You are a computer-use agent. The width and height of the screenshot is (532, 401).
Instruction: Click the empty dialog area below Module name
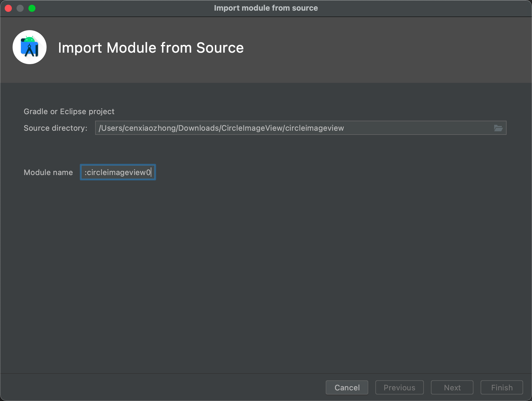click(266, 266)
